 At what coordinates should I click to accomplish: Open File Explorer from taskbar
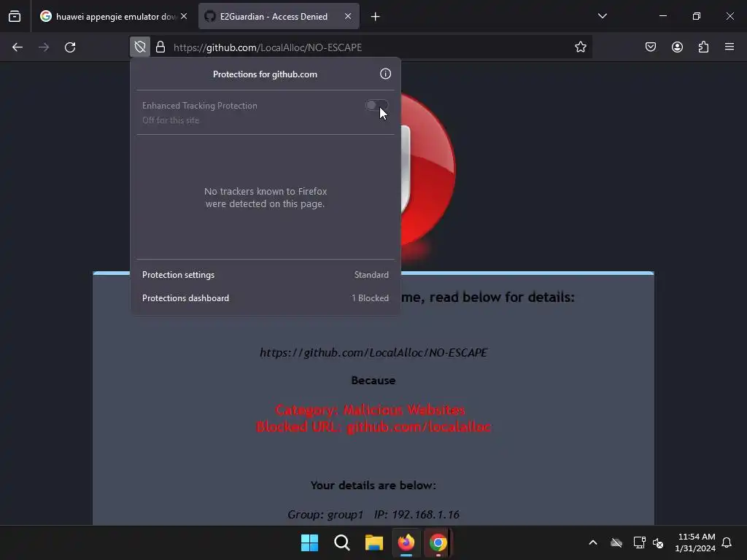tap(374, 542)
